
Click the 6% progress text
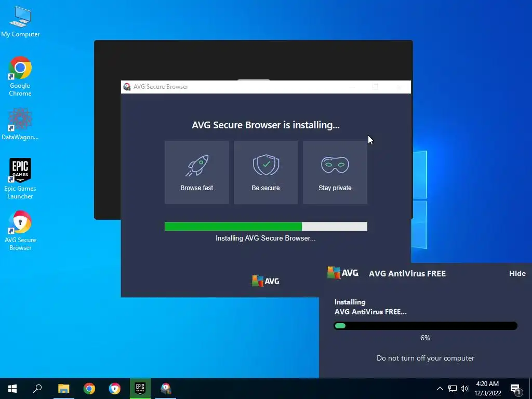tap(425, 338)
